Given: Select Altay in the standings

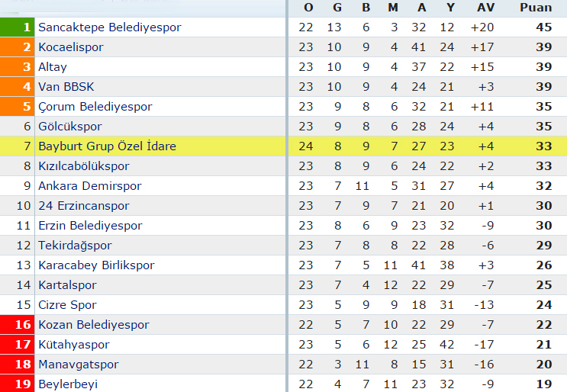Looking at the screenshot, I should tap(53, 67).
